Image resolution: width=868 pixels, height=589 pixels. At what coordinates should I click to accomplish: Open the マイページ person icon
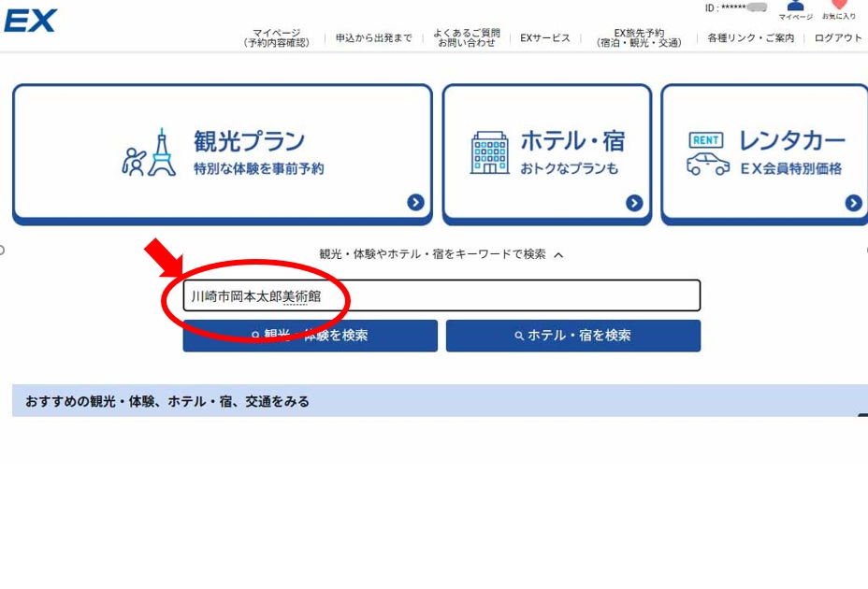tap(795, 7)
